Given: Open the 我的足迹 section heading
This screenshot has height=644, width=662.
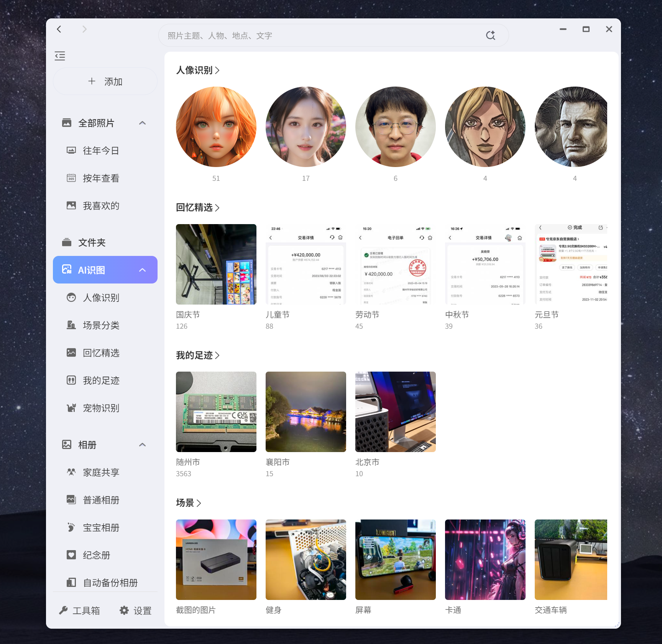Looking at the screenshot, I should [x=198, y=356].
